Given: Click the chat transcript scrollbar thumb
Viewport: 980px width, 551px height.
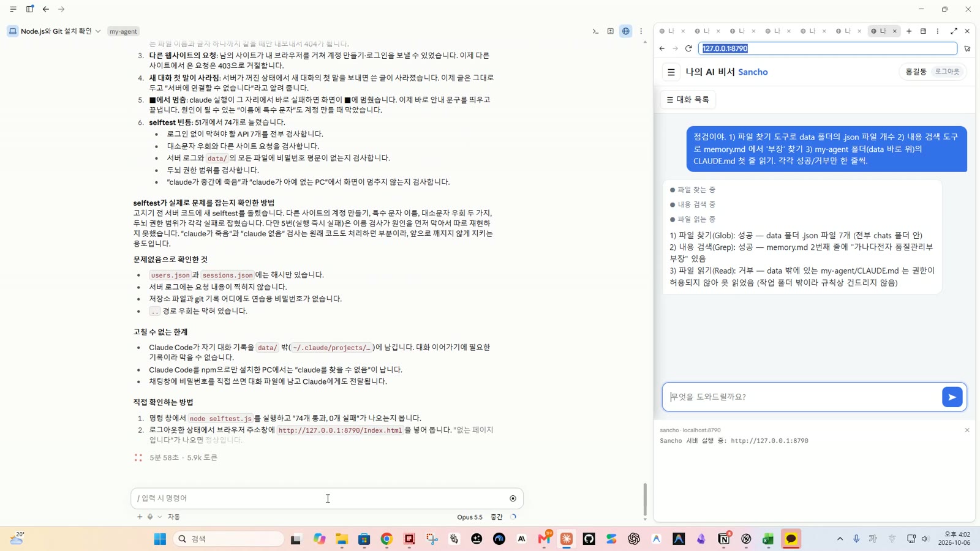Looking at the screenshot, I should tap(645, 500).
